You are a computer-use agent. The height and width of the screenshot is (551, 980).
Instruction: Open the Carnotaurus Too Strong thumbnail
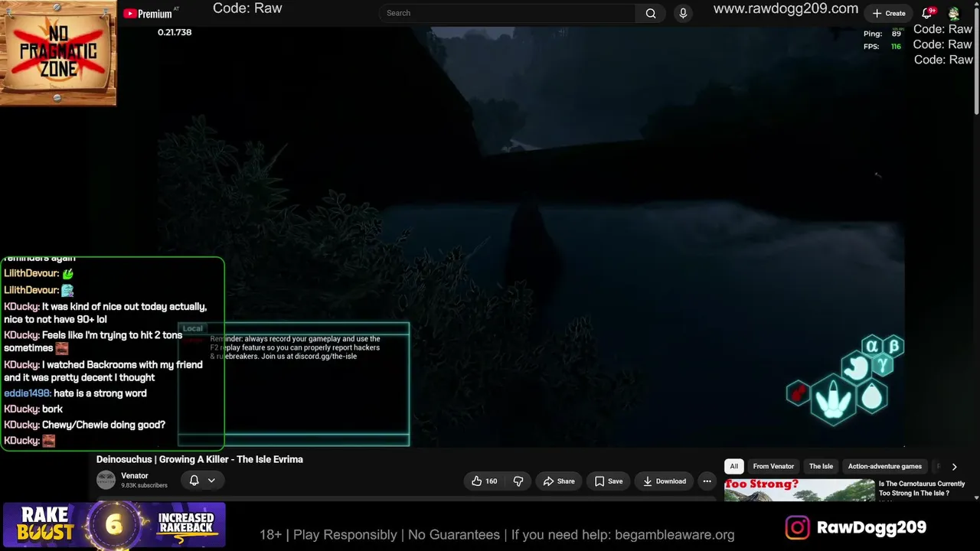(799, 490)
